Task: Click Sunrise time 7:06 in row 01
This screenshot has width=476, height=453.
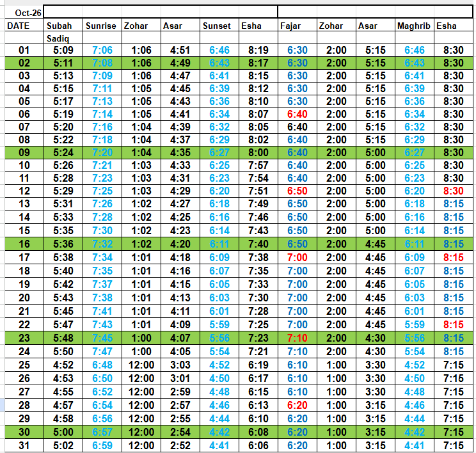Action: (102, 50)
